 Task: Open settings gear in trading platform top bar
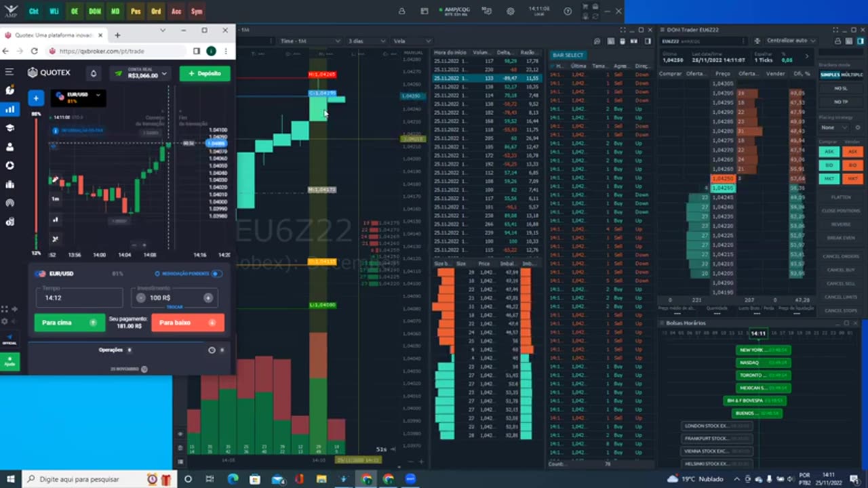point(510,11)
